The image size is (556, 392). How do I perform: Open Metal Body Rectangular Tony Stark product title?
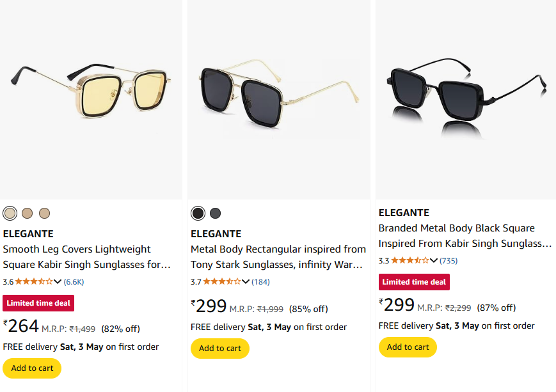pos(278,256)
